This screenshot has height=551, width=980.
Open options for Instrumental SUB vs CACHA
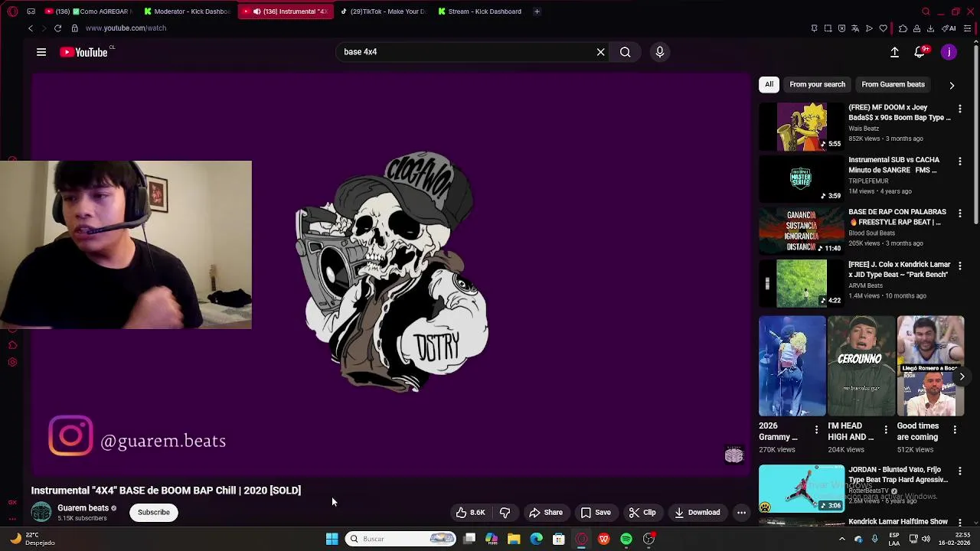click(960, 161)
